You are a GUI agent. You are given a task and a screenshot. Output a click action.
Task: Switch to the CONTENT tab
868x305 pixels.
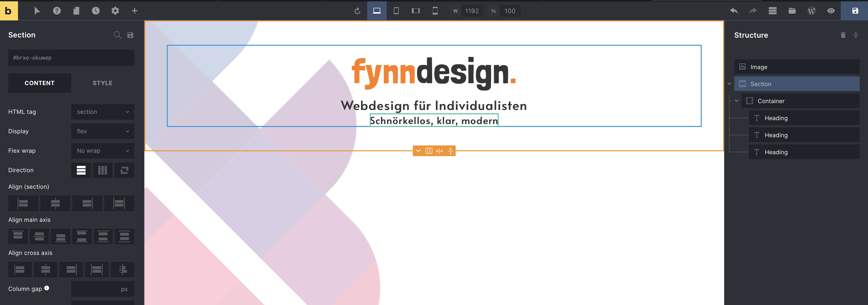tap(39, 83)
